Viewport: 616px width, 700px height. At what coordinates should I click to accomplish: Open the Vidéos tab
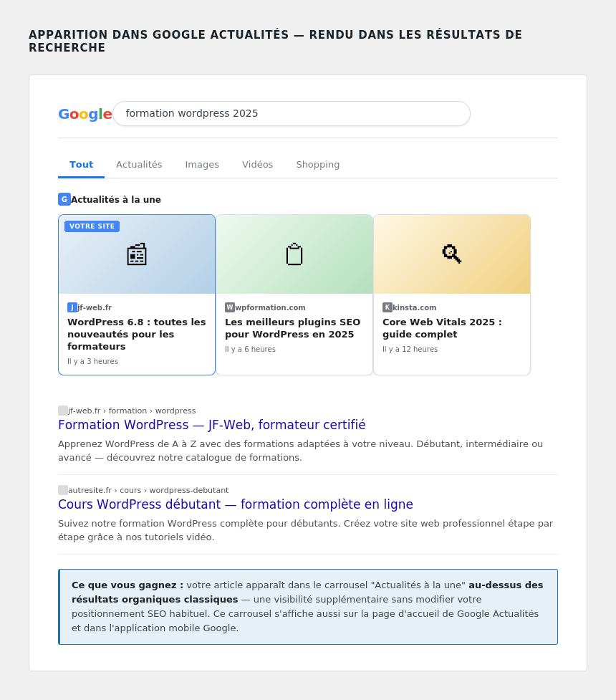tap(257, 165)
